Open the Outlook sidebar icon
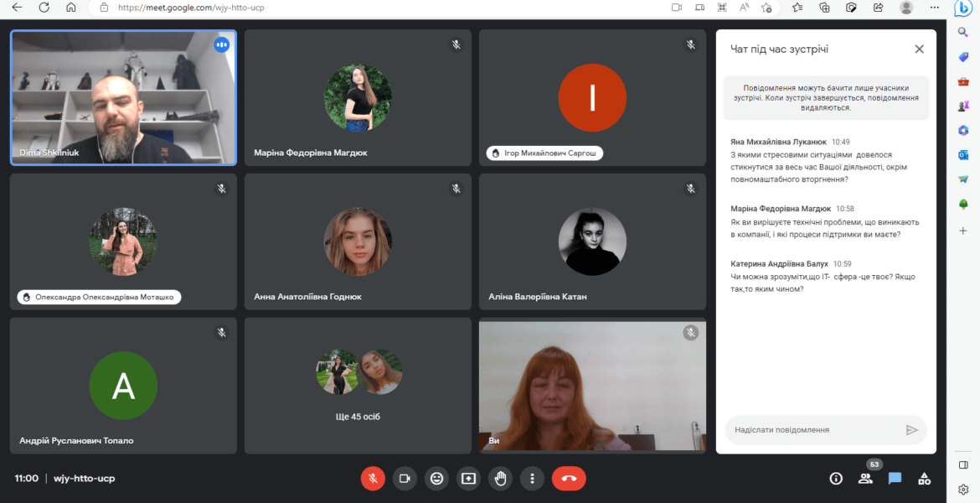This screenshot has width=980, height=503. [963, 154]
